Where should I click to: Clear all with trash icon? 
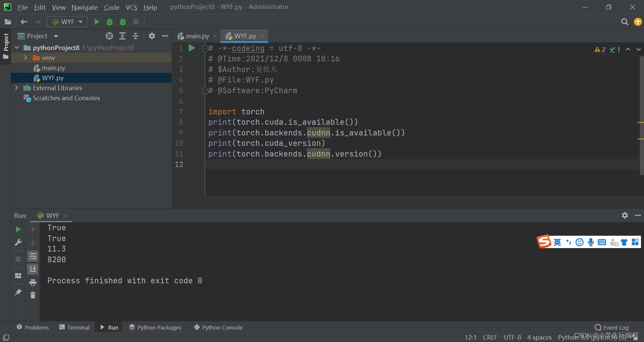tap(33, 295)
